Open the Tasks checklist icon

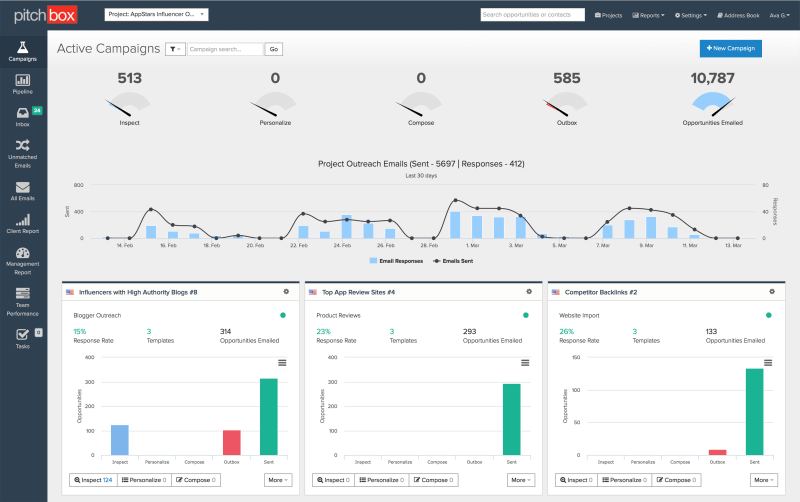click(23, 336)
